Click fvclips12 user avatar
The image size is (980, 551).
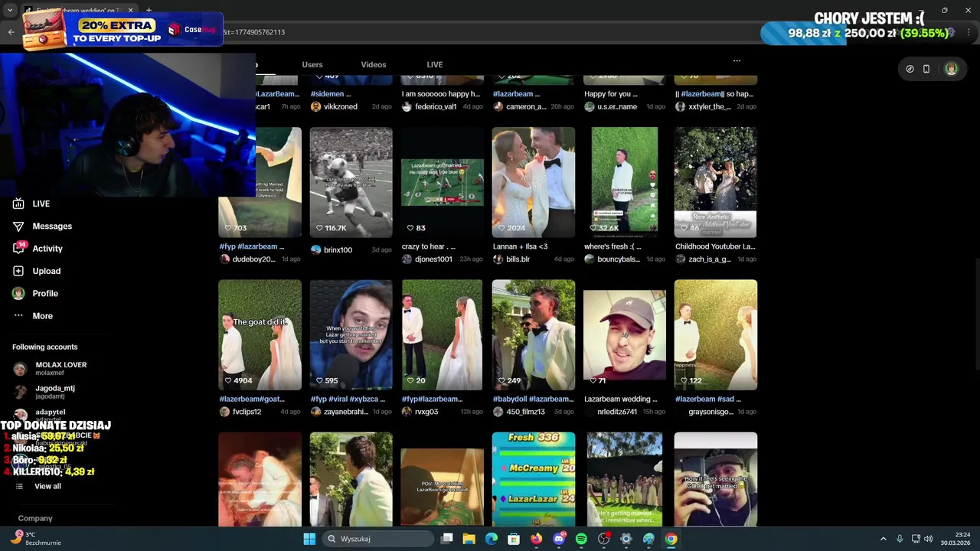224,412
